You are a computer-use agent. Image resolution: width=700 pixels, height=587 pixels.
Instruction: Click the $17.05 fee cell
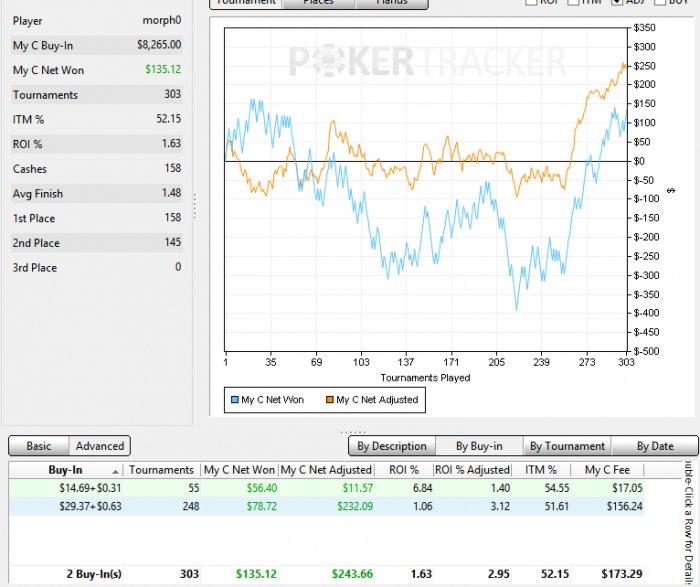coord(627,488)
